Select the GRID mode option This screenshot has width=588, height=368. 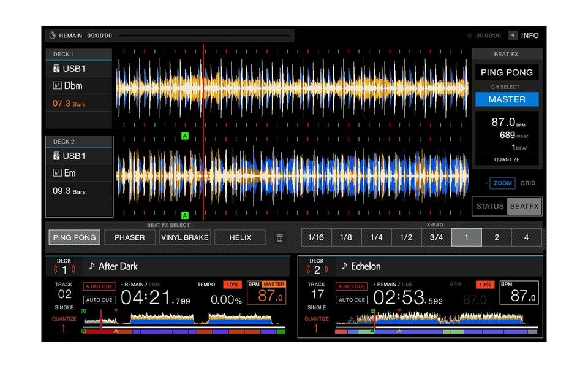[x=527, y=183]
